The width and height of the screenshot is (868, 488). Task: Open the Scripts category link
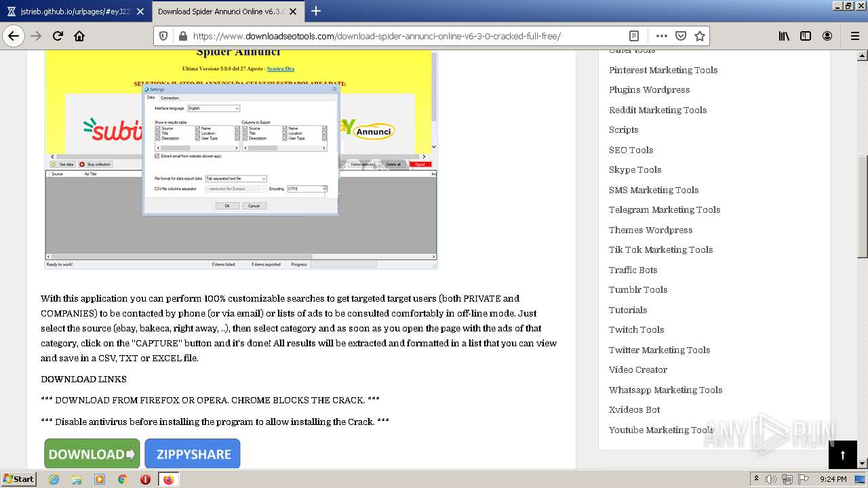(x=623, y=129)
